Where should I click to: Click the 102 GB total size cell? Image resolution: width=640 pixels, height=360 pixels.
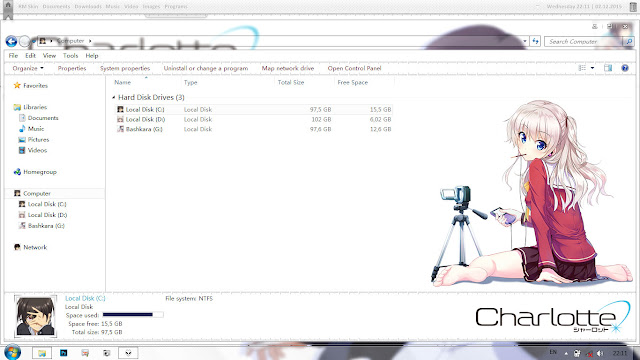click(322, 119)
